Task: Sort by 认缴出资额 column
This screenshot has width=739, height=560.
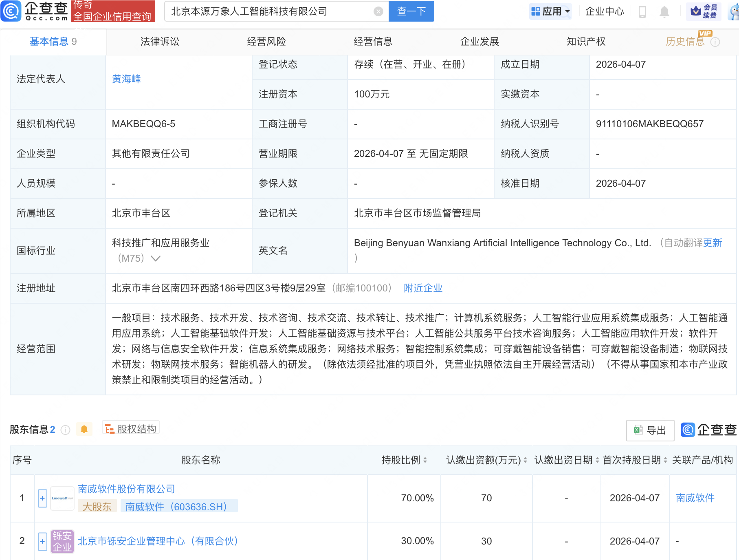Action: pyautogui.click(x=525, y=460)
